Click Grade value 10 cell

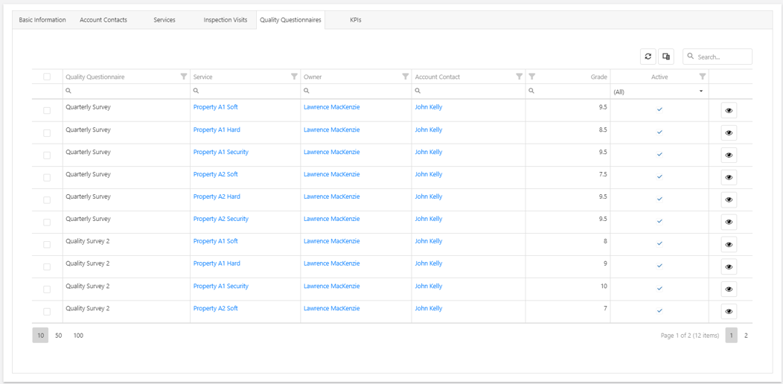pos(568,289)
